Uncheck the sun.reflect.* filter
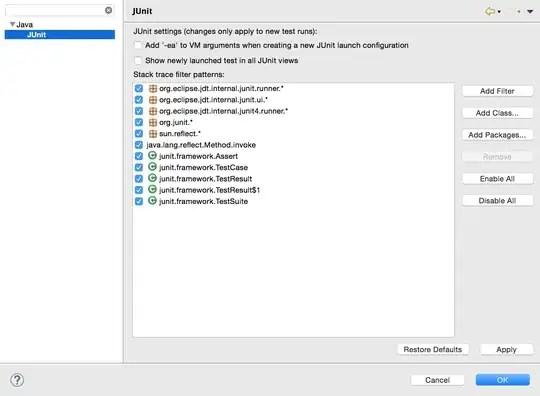 (139, 134)
